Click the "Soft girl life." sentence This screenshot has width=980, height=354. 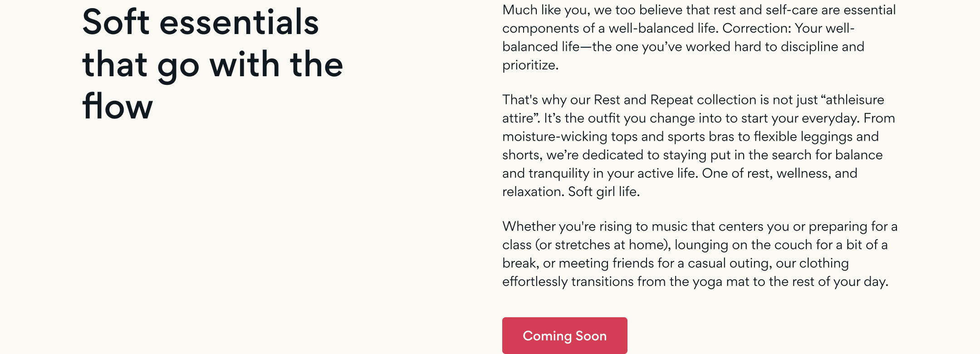coord(604,192)
